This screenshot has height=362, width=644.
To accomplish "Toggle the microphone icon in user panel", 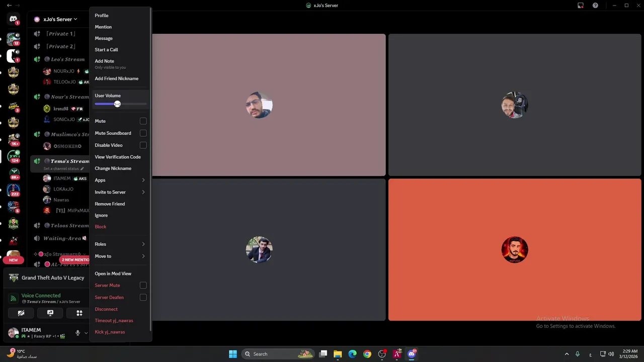I will point(77,333).
